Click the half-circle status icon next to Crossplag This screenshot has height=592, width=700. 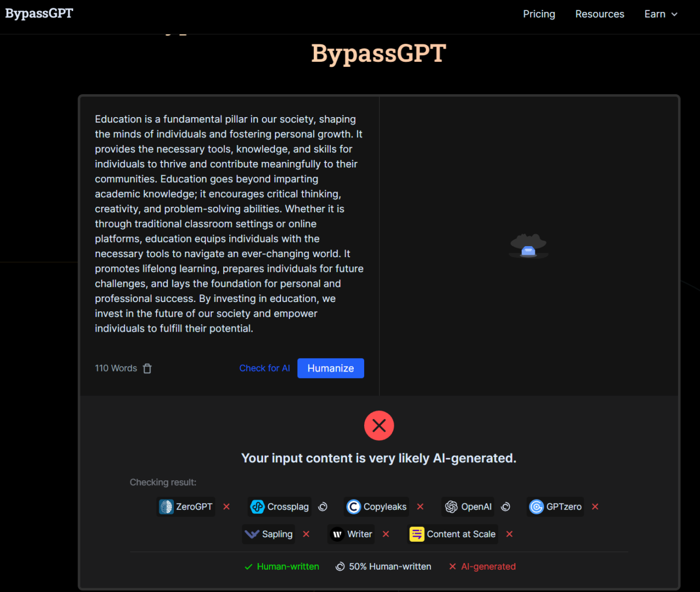tap(323, 507)
